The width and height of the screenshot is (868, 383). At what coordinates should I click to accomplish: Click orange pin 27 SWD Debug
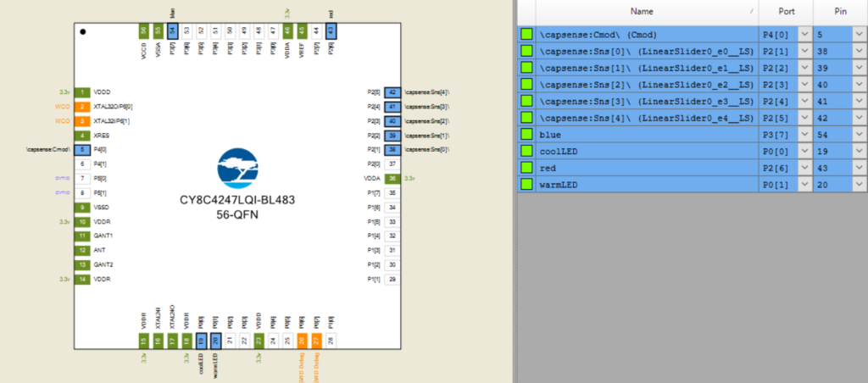coord(316,341)
